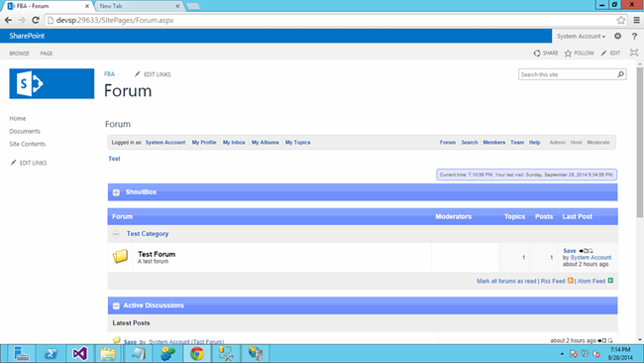The image size is (644, 363).
Task: Open the Save link in Last Post column
Action: pos(570,251)
